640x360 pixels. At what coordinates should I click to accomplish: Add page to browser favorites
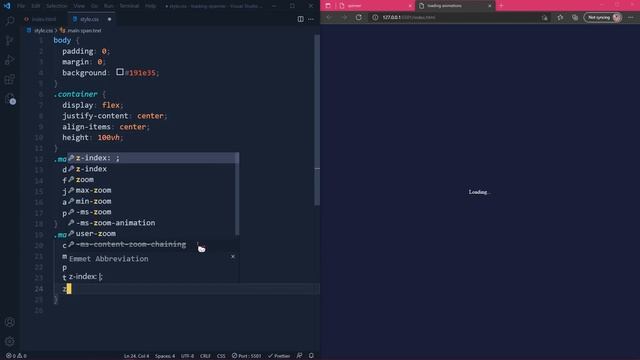(x=560, y=18)
